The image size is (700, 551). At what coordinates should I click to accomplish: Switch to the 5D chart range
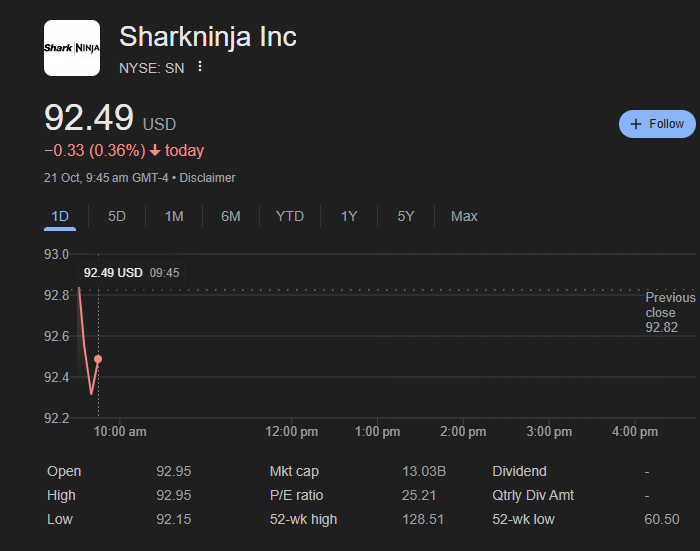tap(117, 216)
